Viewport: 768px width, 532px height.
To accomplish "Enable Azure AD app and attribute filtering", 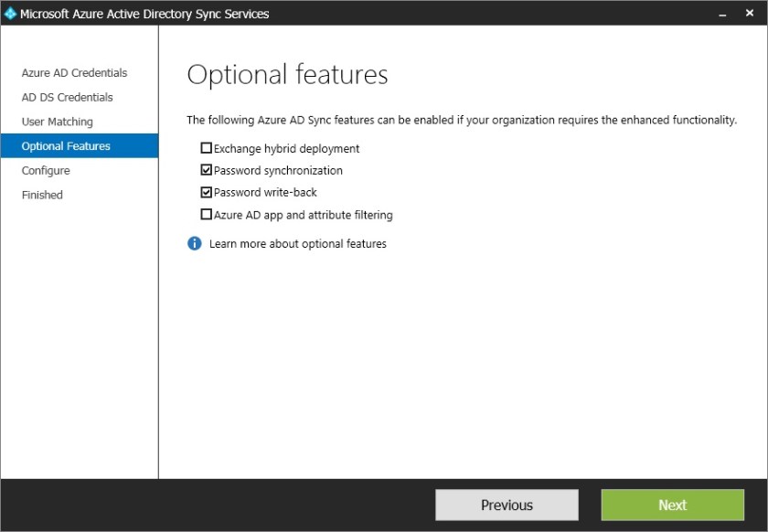I will coord(208,215).
